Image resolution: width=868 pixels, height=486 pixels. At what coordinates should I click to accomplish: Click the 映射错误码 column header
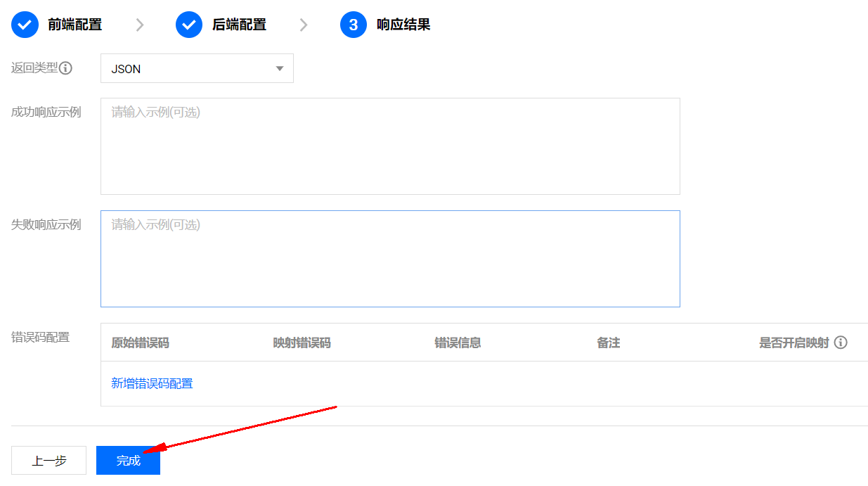tap(302, 343)
